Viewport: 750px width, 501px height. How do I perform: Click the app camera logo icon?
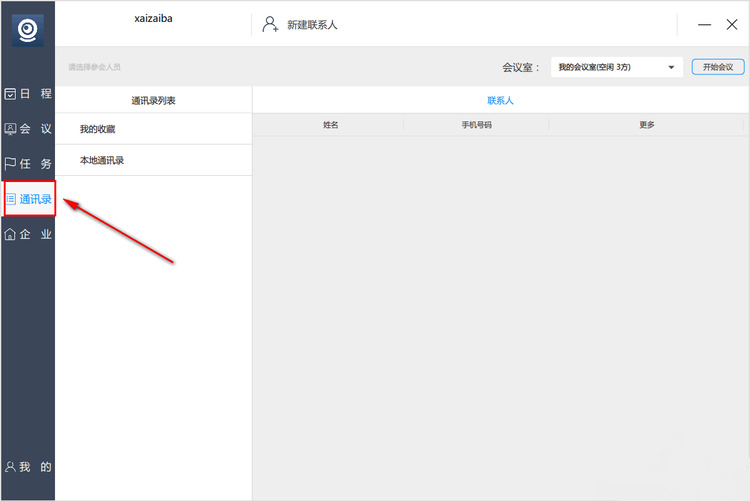[28, 30]
